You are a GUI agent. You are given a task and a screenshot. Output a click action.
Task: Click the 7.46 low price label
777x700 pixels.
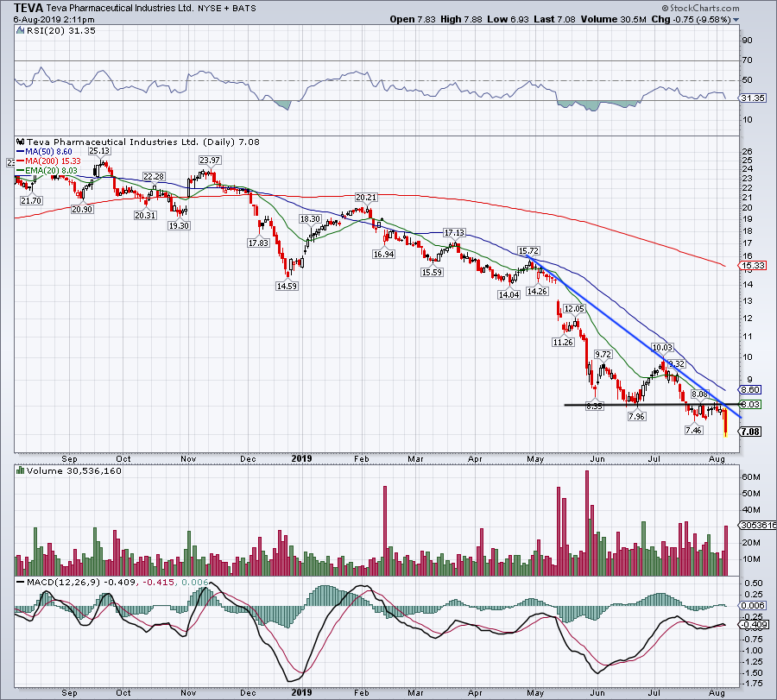coord(693,430)
